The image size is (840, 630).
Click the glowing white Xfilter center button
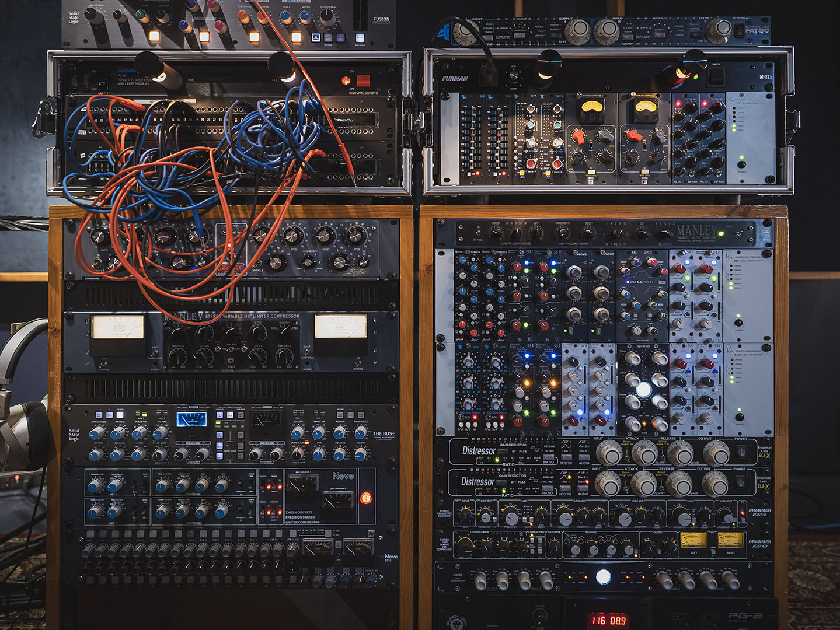[603, 577]
